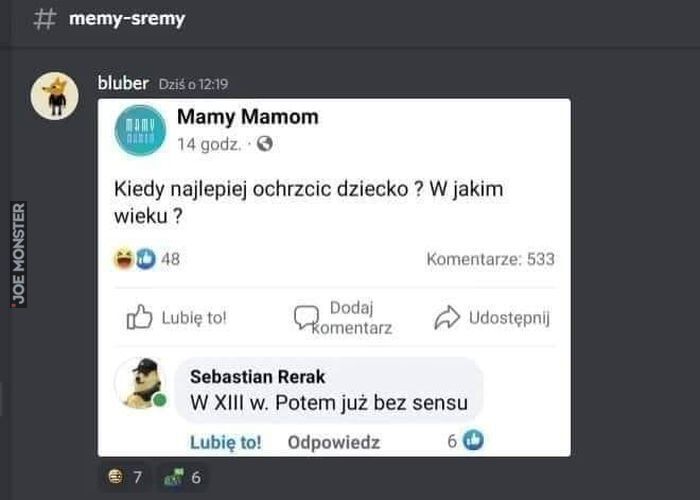This screenshot has height=500, width=700.
Task: Click the Mamy Mamom page name
Action: coord(248,117)
